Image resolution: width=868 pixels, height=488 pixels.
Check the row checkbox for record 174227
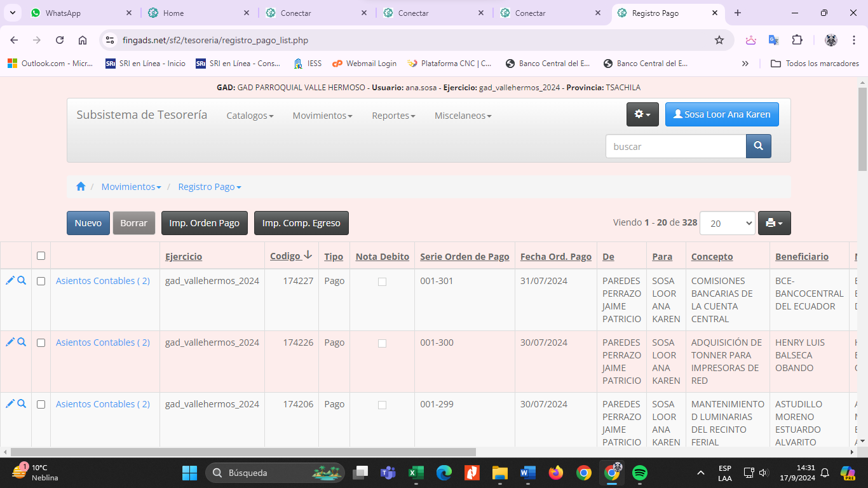tap(41, 281)
